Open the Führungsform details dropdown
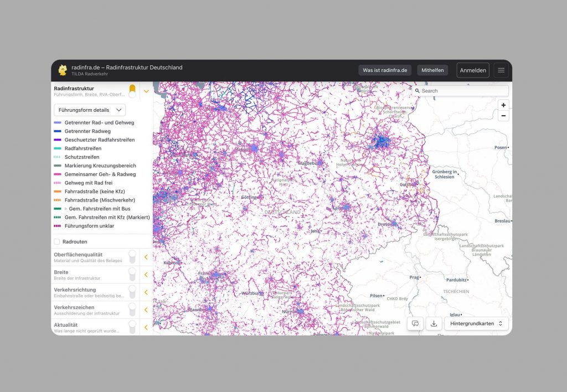The width and height of the screenshot is (567, 392). pos(90,110)
